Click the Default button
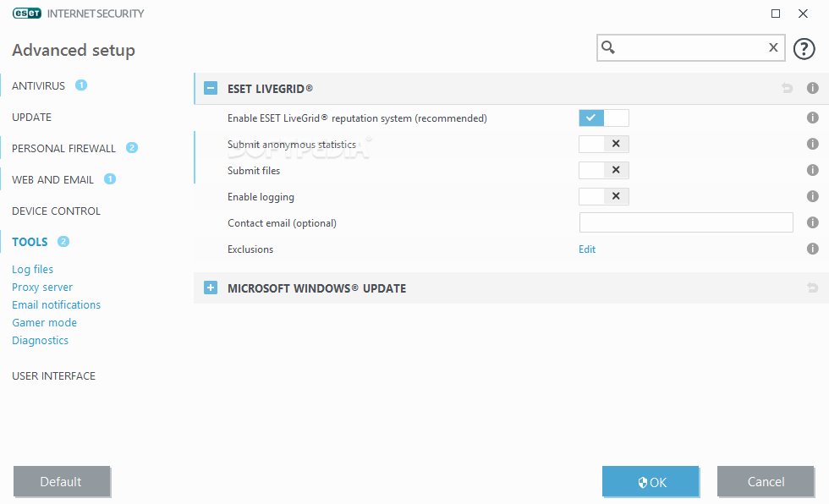 [61, 481]
